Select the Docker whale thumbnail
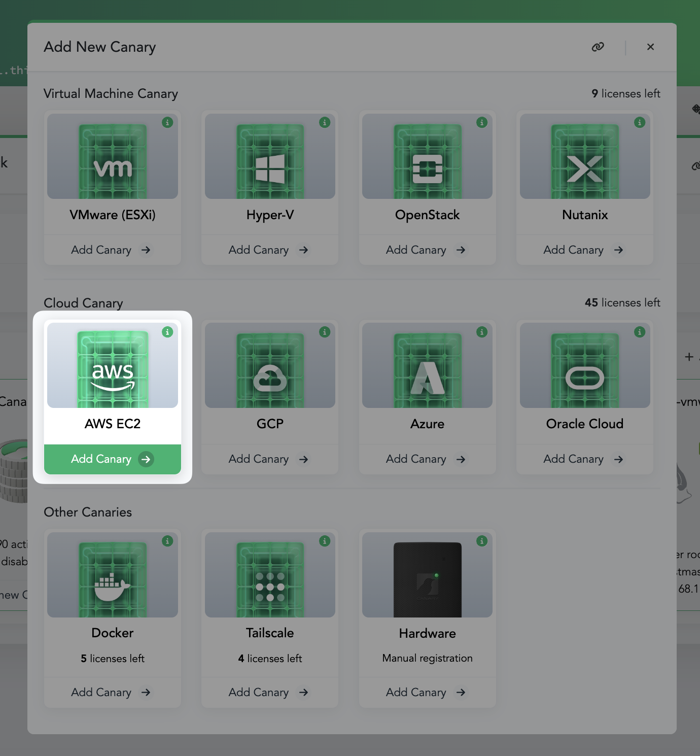The height and width of the screenshot is (756, 700). click(113, 579)
